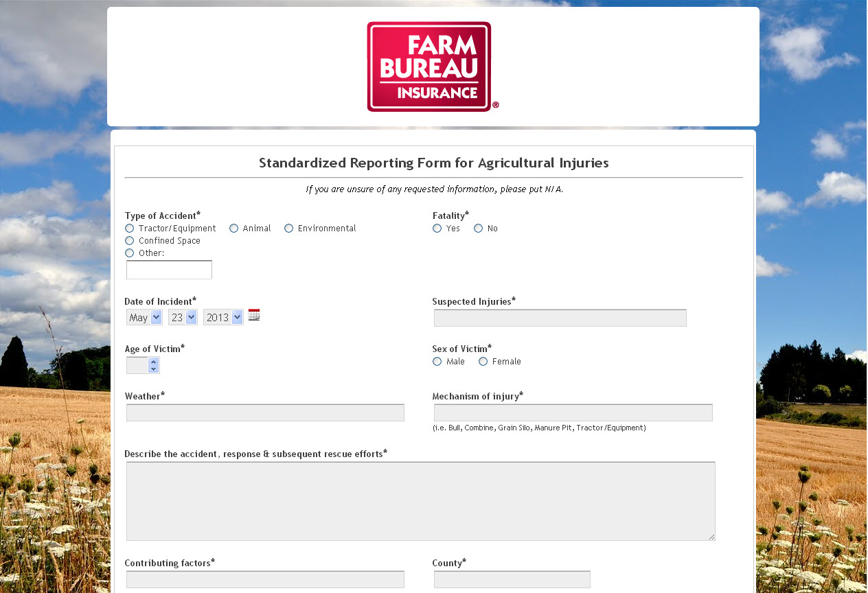
Task: Select Animal accident type
Action: click(x=234, y=229)
